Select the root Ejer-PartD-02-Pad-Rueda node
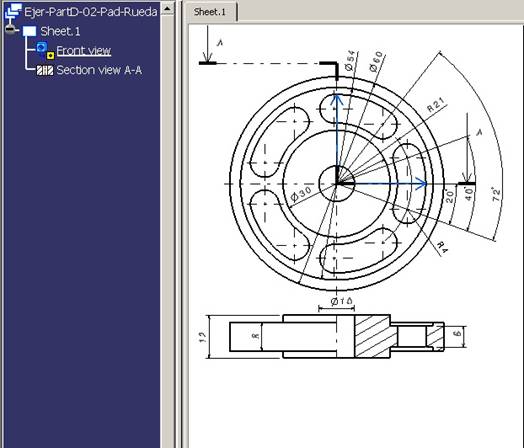The image size is (524, 448). 91,12
